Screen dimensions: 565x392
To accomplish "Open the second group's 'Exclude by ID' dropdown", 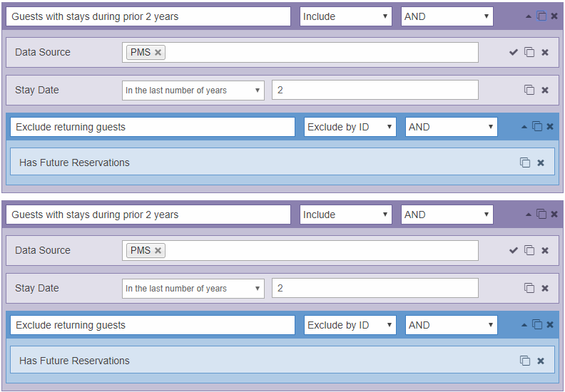I will click(x=350, y=325).
